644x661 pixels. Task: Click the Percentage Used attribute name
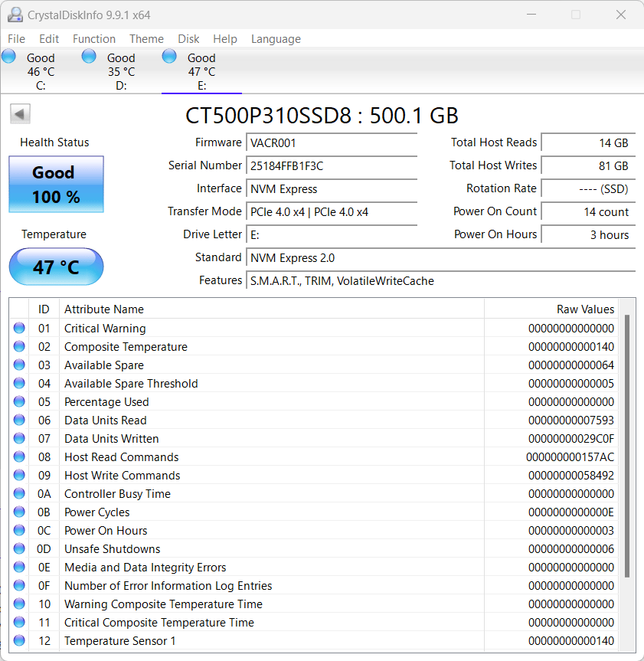pyautogui.click(x=106, y=402)
